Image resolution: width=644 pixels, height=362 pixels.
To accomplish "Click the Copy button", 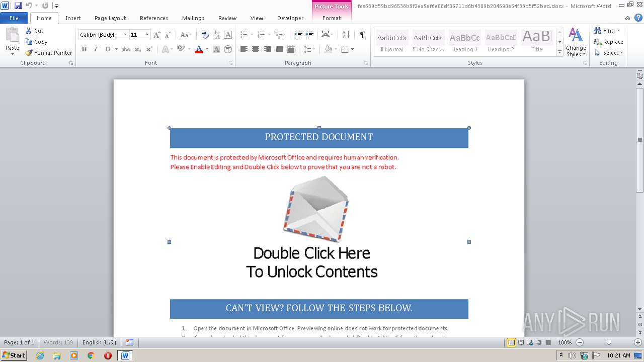I will pos(36,42).
